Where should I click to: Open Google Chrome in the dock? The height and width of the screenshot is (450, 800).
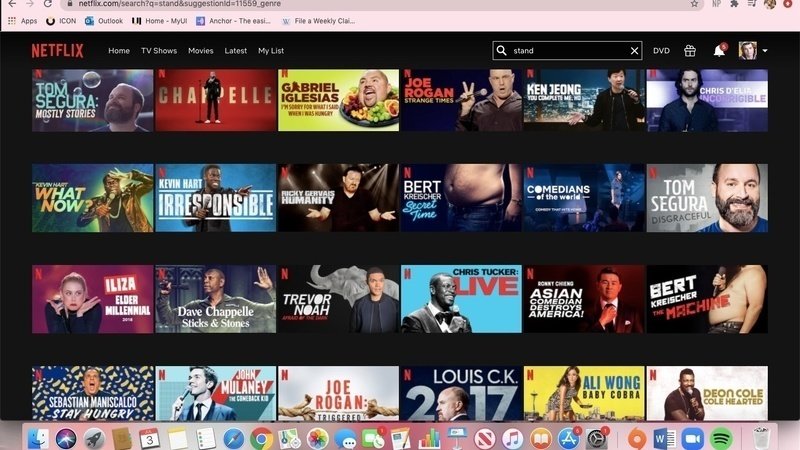261,438
